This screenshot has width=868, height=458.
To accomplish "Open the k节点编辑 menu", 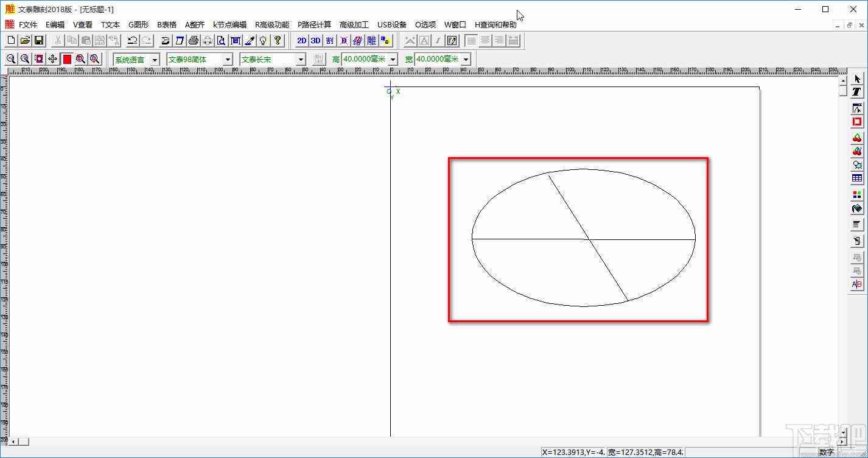I will tap(229, 25).
